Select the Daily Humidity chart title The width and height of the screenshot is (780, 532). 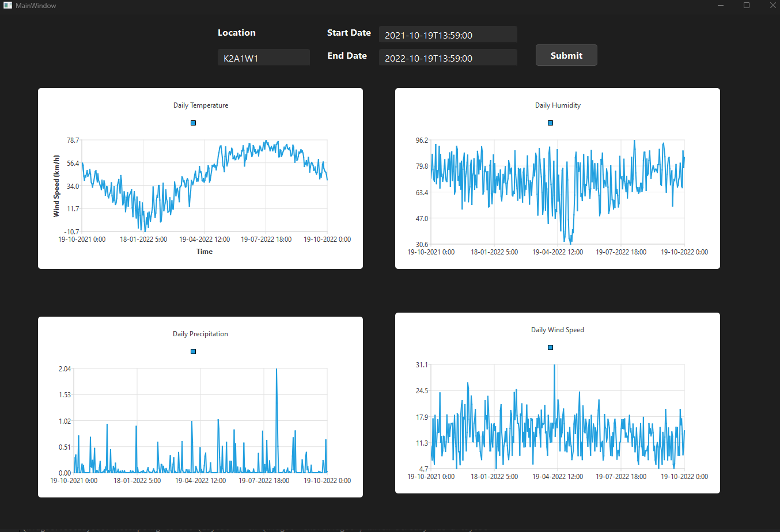pyautogui.click(x=558, y=105)
